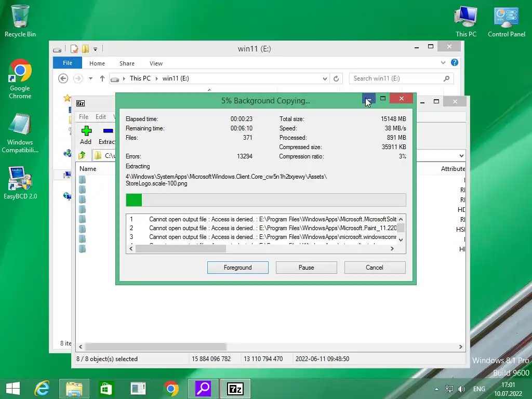Click the Attributes column header

tap(453, 169)
